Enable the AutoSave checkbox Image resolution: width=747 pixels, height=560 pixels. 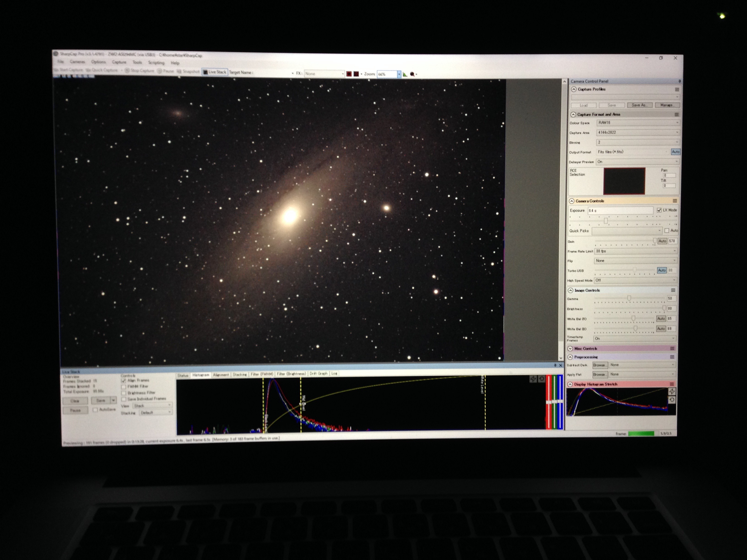tap(95, 409)
